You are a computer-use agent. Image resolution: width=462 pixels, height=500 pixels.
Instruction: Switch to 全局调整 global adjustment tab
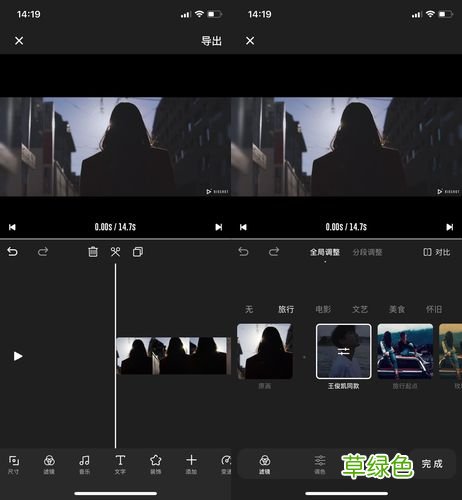click(325, 252)
